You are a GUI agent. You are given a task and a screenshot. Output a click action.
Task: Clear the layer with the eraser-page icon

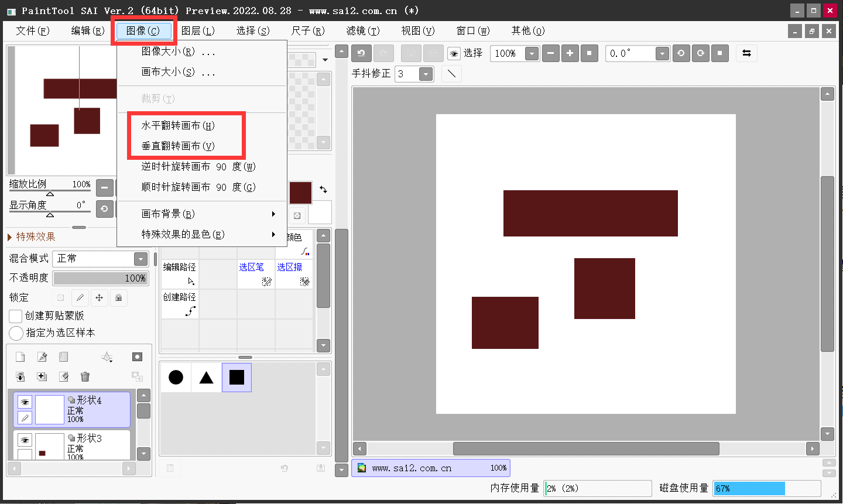[63, 377]
